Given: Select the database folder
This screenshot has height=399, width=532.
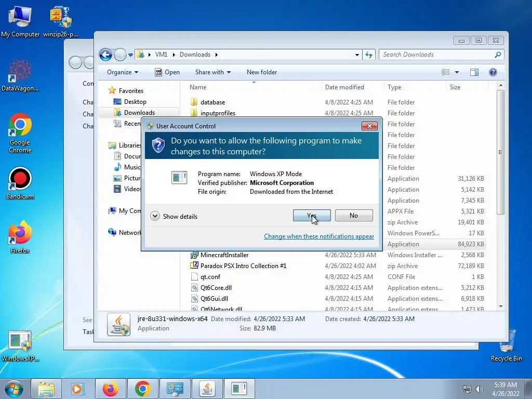Looking at the screenshot, I should pyautogui.click(x=212, y=102).
